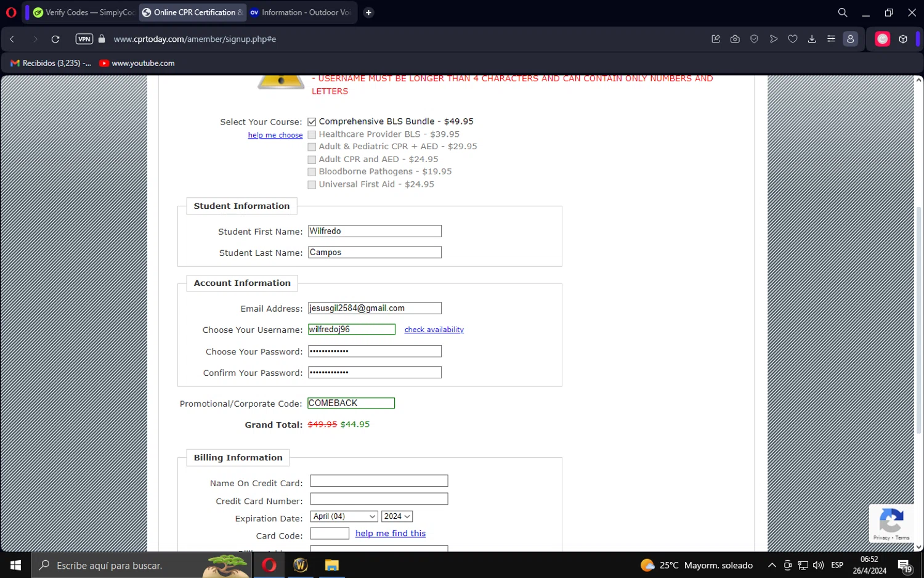Open the volume speaker icon
Screen dimensions: 924x578
point(818,565)
